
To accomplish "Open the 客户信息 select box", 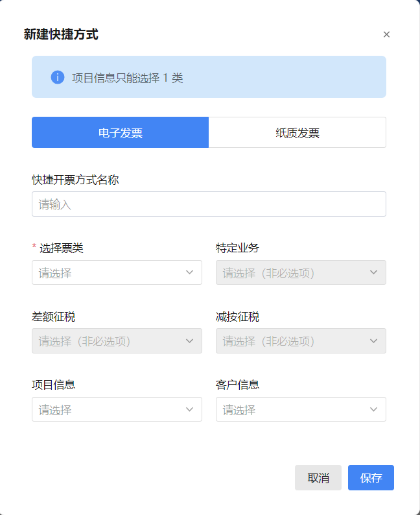I will (x=301, y=409).
